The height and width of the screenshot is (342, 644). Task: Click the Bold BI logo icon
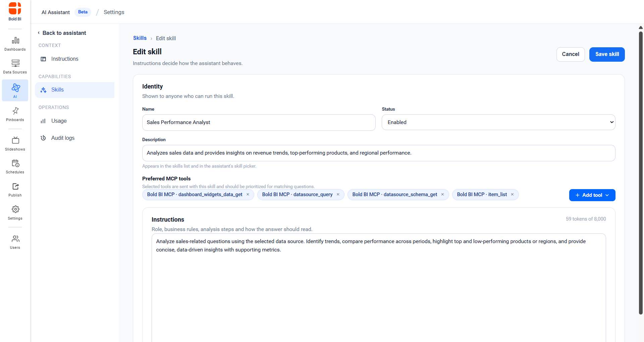click(x=15, y=8)
